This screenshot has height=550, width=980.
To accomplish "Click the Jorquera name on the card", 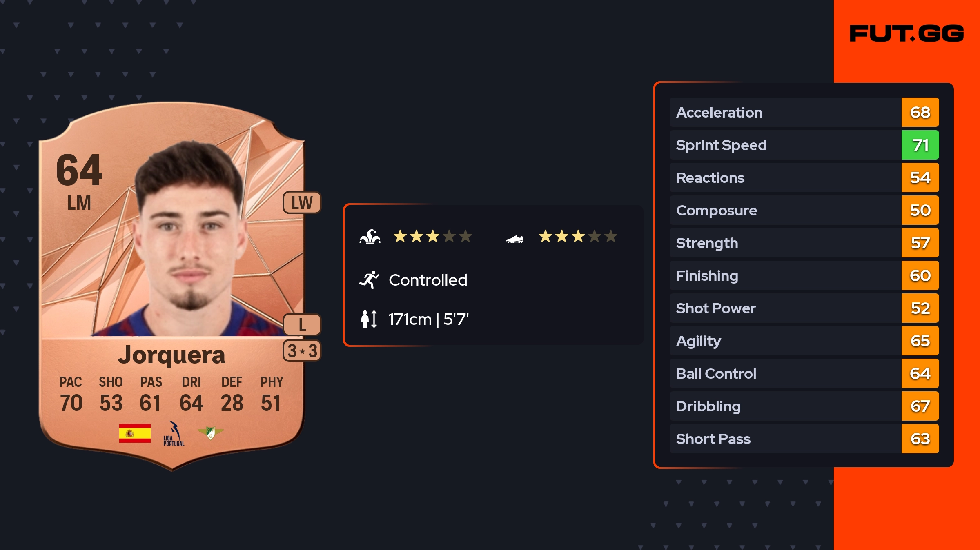I will [171, 355].
